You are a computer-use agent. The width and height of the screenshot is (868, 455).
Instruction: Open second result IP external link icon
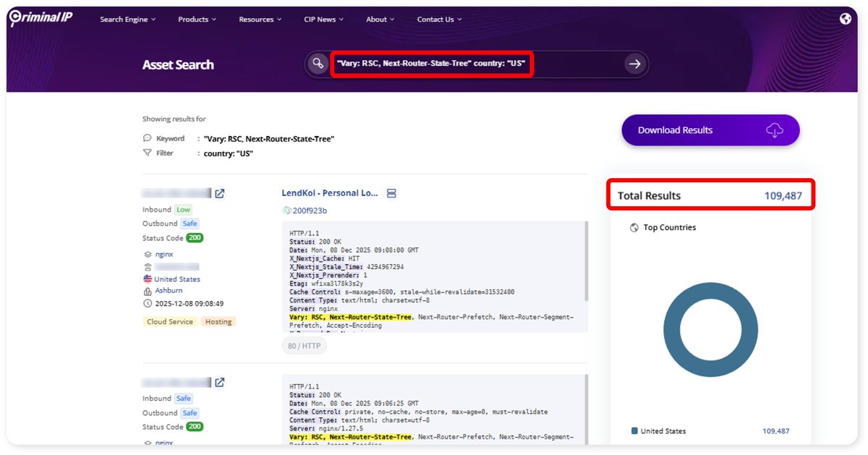[220, 382]
